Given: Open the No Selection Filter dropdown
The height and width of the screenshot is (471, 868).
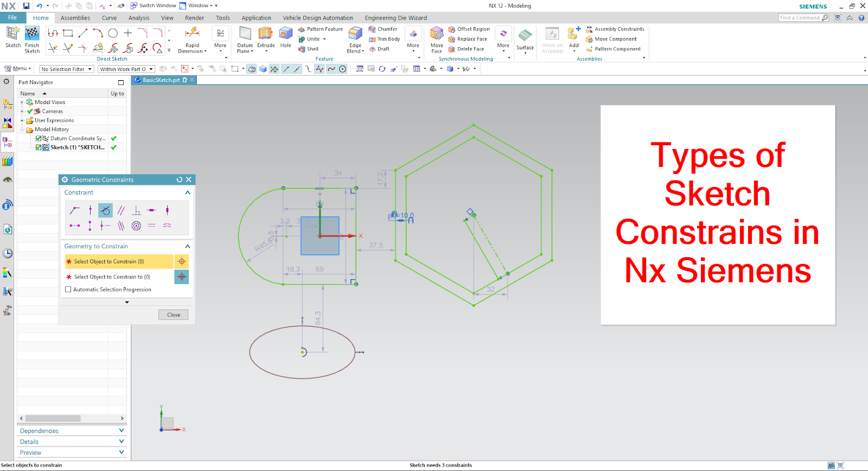Looking at the screenshot, I should (x=67, y=69).
